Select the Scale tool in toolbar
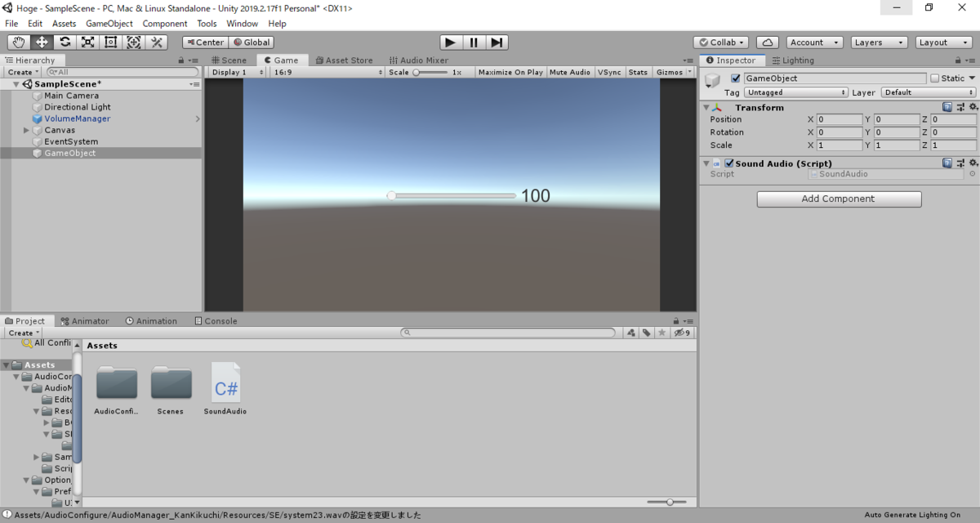 [88, 42]
